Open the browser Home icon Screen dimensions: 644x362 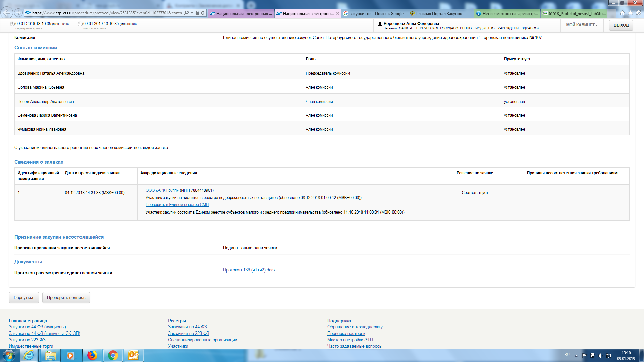coord(622,13)
